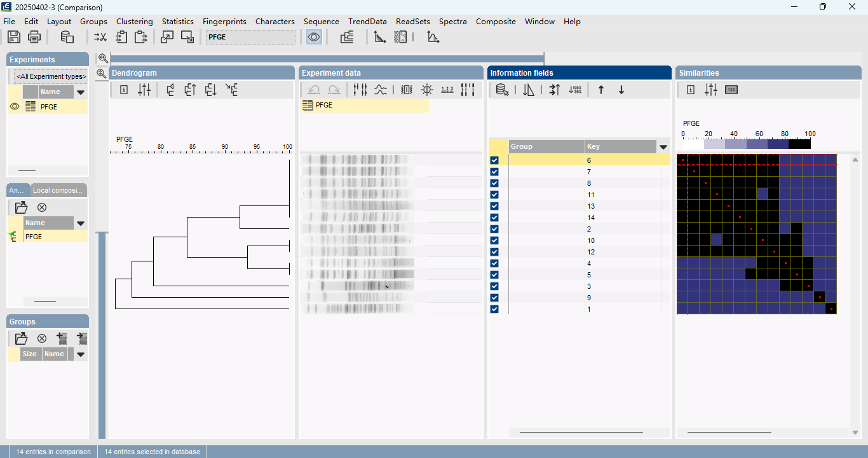
Task: Click the Cut selection scissors icon
Action: coord(100,37)
